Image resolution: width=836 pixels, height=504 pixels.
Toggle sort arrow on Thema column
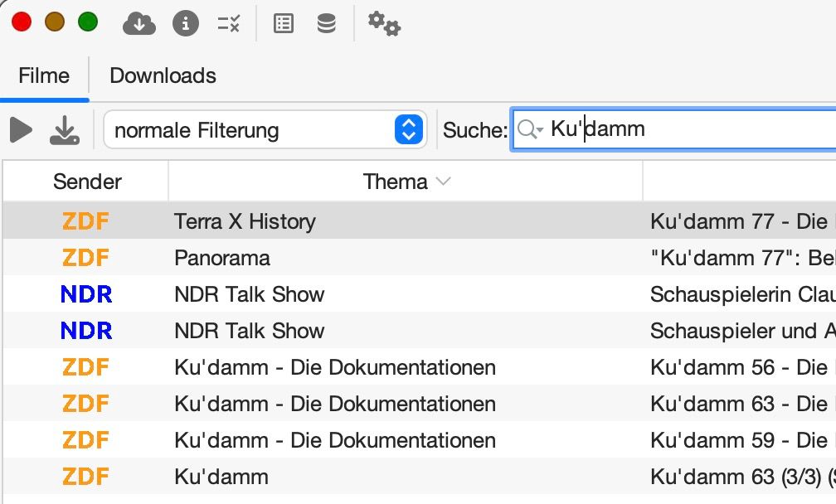[x=444, y=182]
